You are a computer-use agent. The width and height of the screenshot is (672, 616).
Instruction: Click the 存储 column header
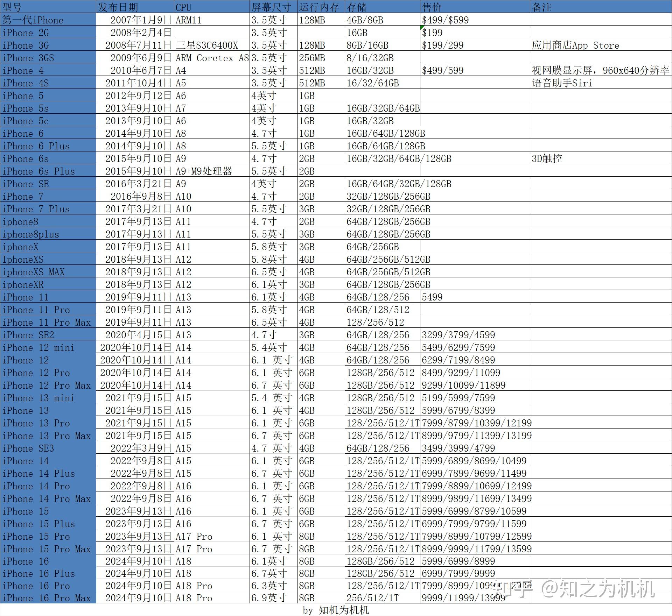coord(383,7)
